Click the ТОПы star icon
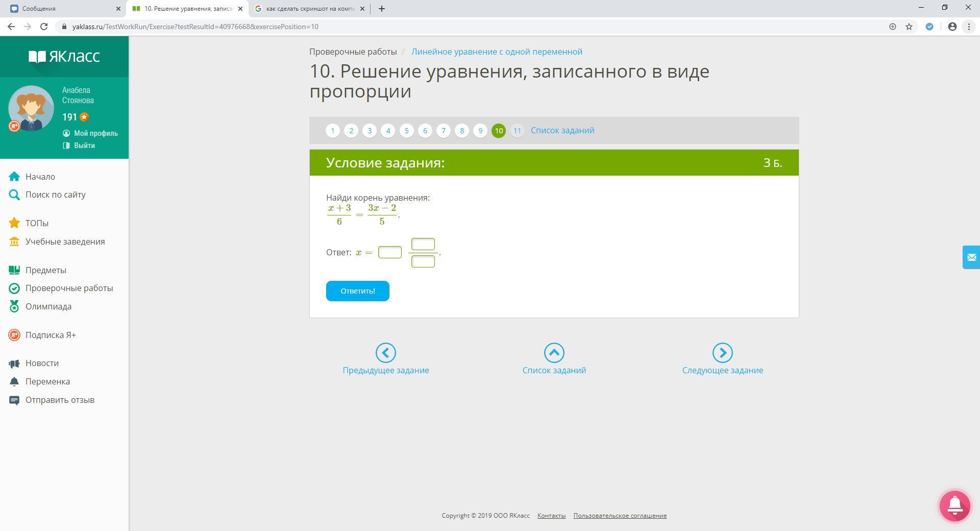980x531 pixels. click(14, 223)
